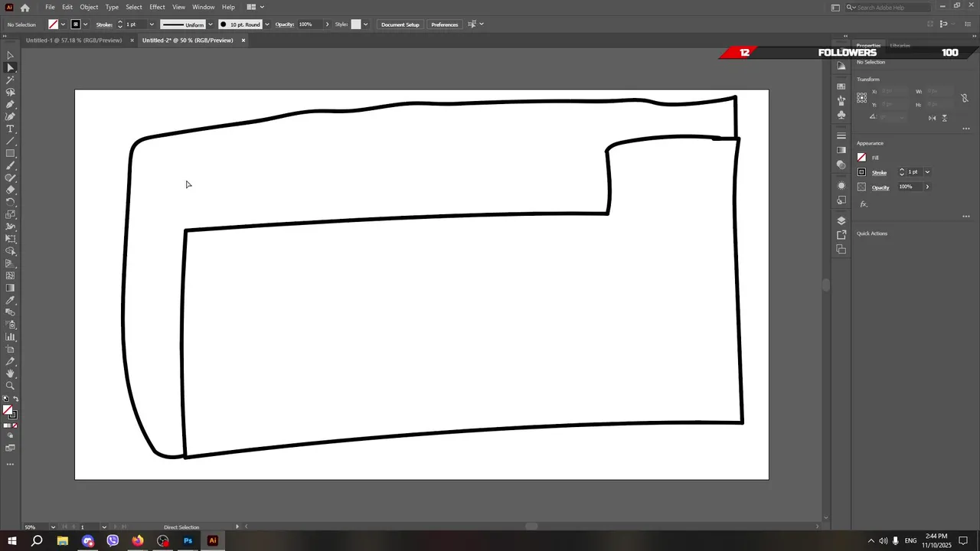Switch to Untitled-1 document tab

[73, 41]
